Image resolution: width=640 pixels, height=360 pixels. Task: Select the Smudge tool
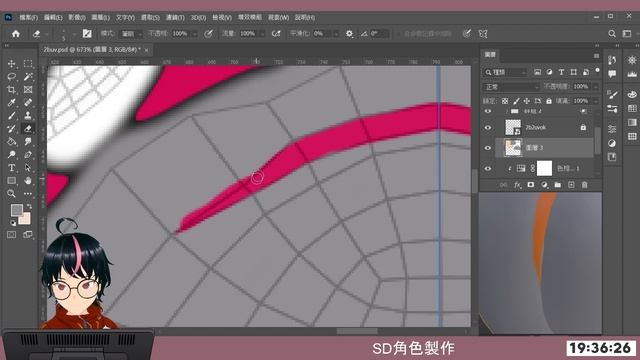click(x=28, y=142)
